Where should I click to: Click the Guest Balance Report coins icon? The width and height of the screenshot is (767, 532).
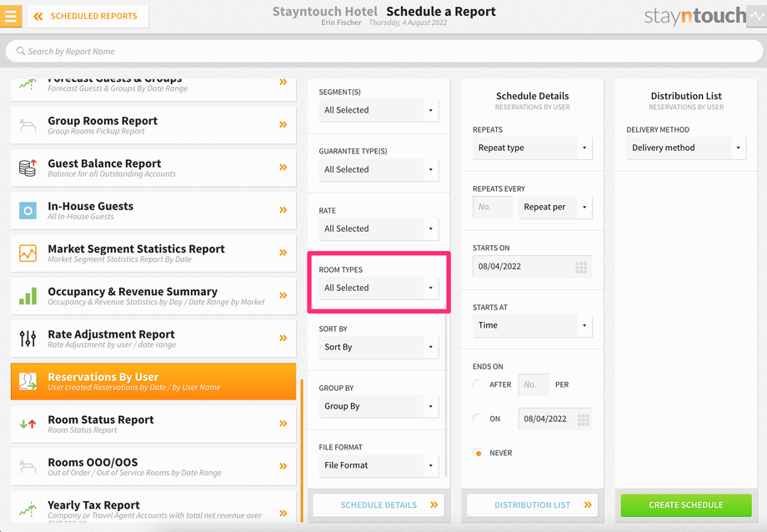[x=28, y=168]
